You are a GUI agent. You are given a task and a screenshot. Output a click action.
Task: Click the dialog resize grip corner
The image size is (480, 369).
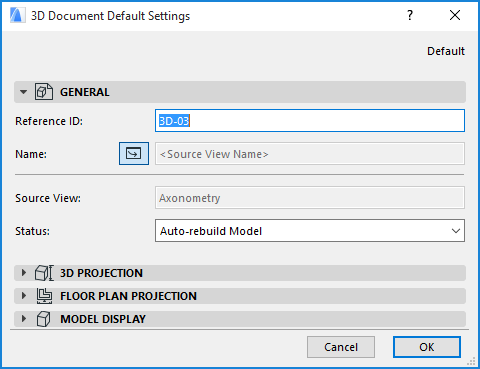(471, 361)
